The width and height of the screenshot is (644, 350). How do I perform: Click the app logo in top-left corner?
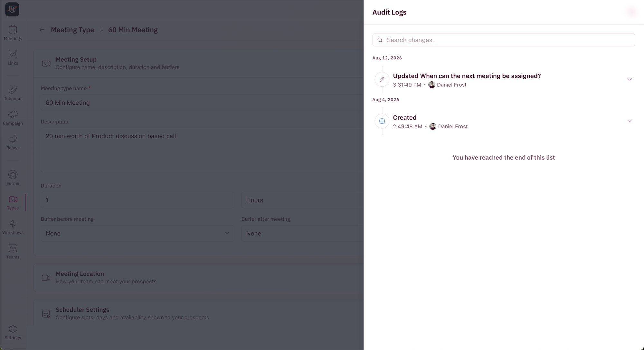[12, 9]
